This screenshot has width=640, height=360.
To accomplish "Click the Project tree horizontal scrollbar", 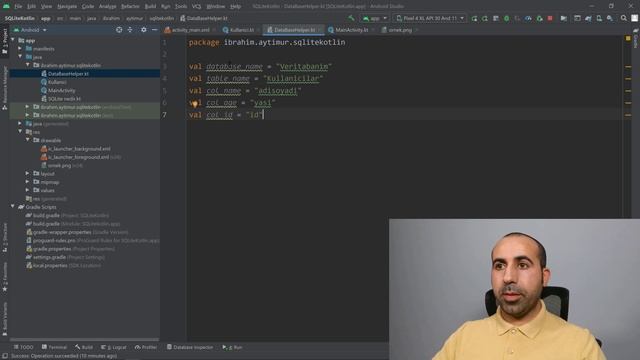I will coord(84,339).
